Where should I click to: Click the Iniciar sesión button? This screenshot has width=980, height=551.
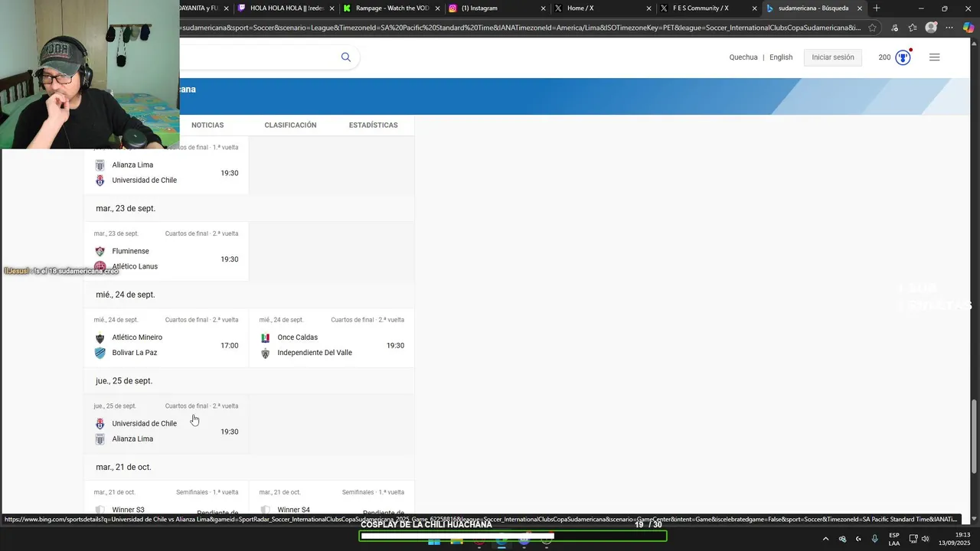[x=833, y=57]
